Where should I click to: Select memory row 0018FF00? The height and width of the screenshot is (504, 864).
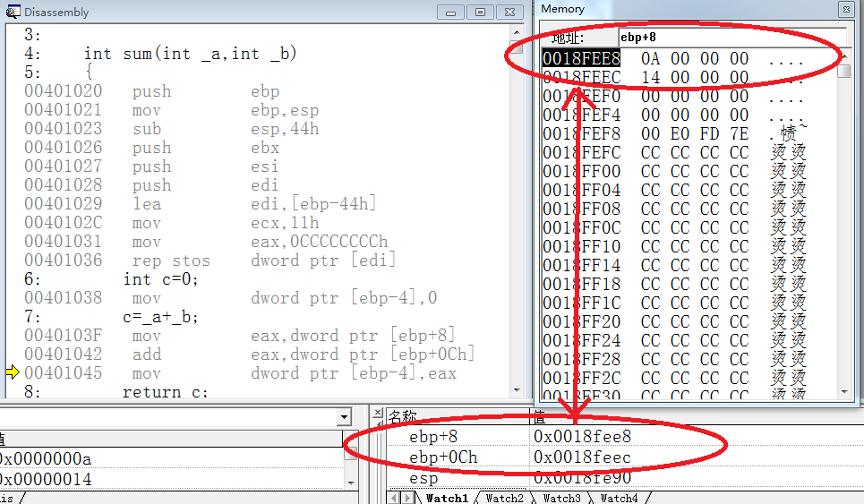pos(673,171)
